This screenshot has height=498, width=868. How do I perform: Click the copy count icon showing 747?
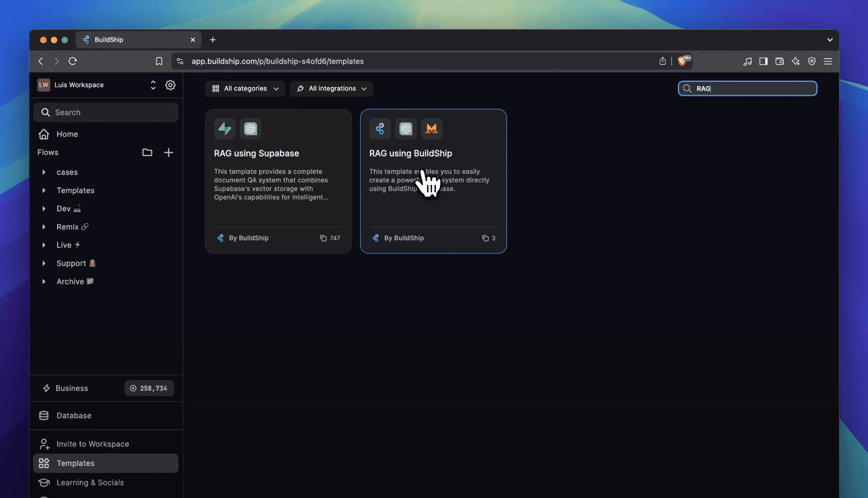(323, 238)
